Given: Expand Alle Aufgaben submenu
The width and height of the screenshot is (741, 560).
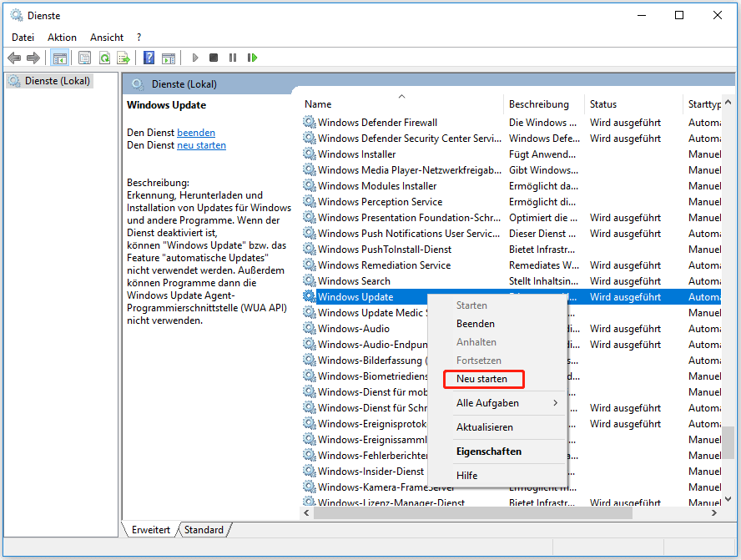Looking at the screenshot, I should click(497, 403).
